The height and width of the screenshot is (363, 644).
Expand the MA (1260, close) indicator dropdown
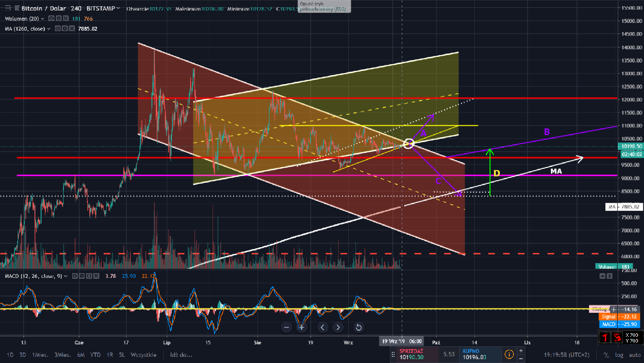pyautogui.click(x=49, y=29)
